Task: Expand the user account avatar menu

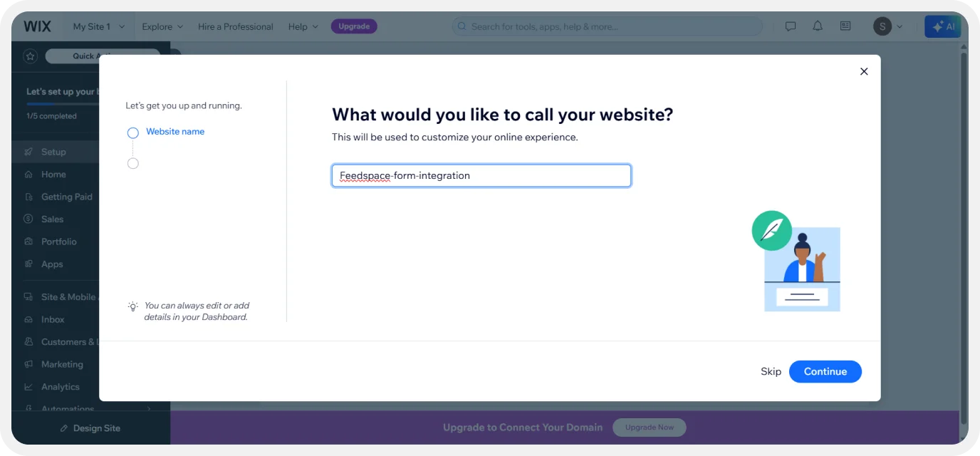Action: pyautogui.click(x=887, y=26)
